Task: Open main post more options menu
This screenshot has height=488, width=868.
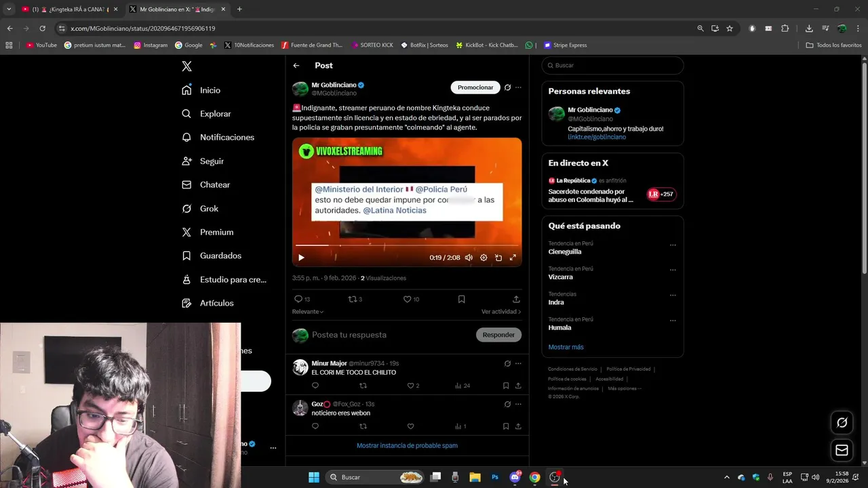Action: coord(518,87)
